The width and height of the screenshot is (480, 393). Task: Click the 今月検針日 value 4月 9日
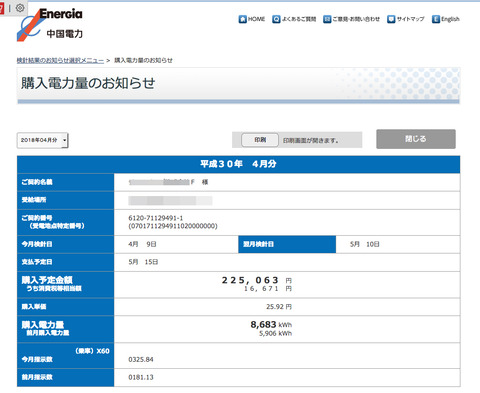tap(142, 244)
